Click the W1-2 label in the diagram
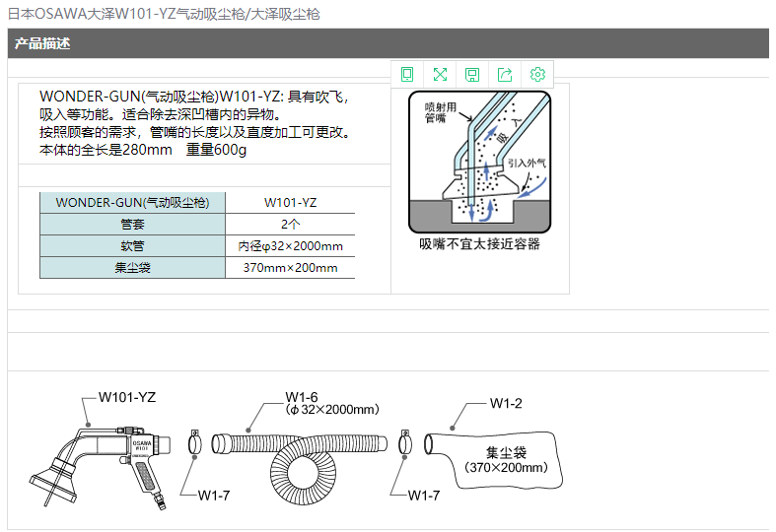Screen dimensions: 776x532 (506, 403)
